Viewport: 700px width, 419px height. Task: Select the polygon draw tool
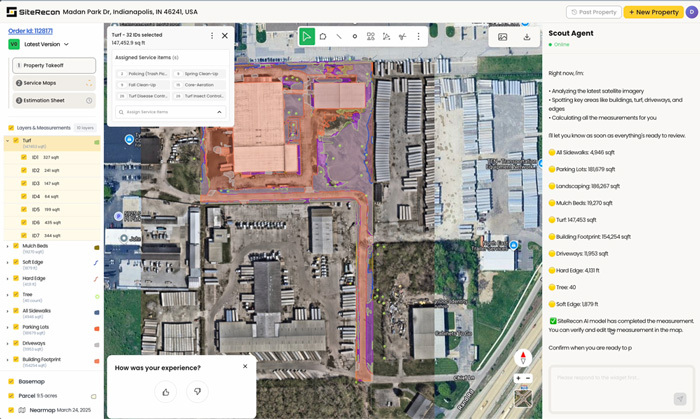coord(323,37)
